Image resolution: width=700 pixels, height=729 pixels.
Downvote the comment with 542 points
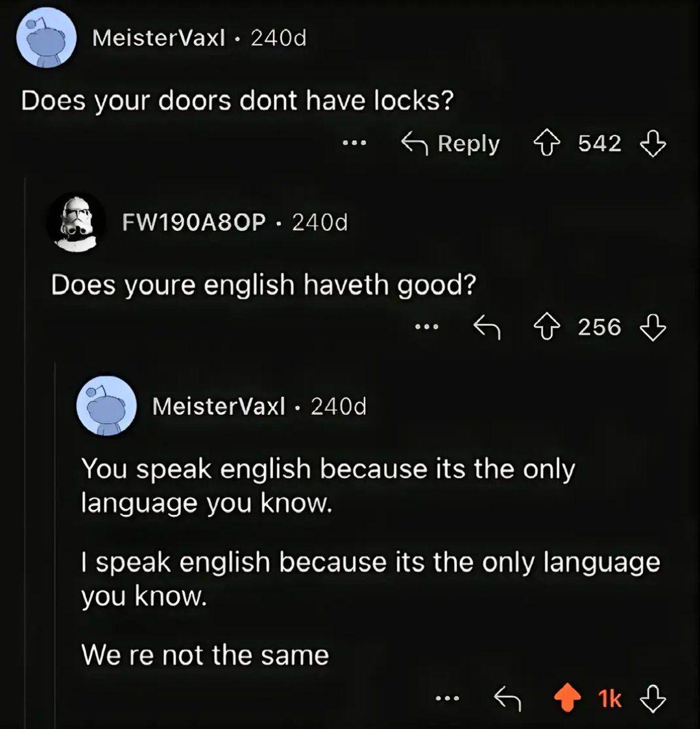[x=653, y=144]
